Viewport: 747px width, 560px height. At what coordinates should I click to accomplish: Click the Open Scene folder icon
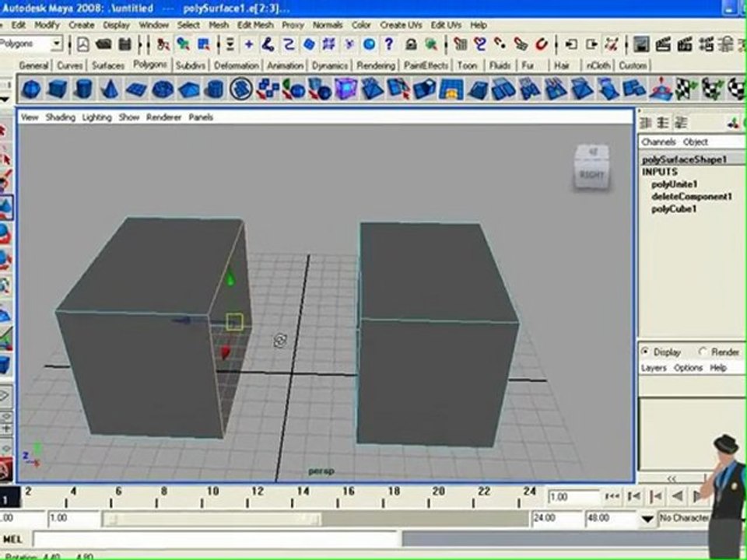[103, 44]
